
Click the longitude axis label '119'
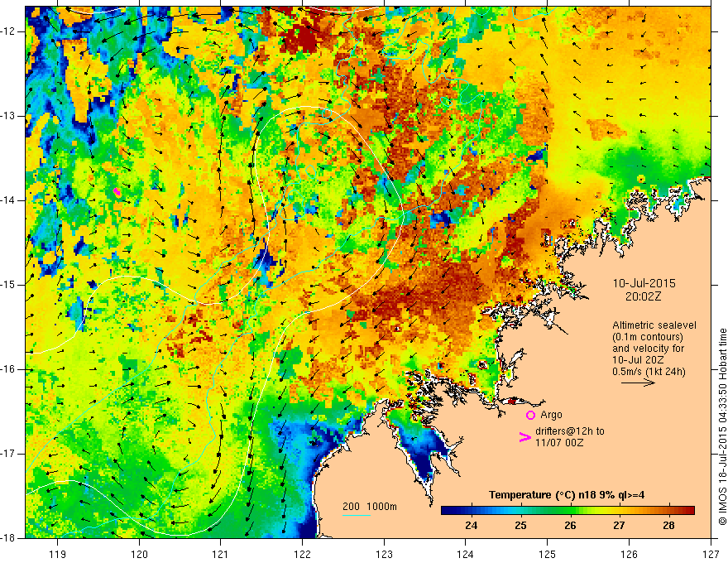[x=58, y=554]
